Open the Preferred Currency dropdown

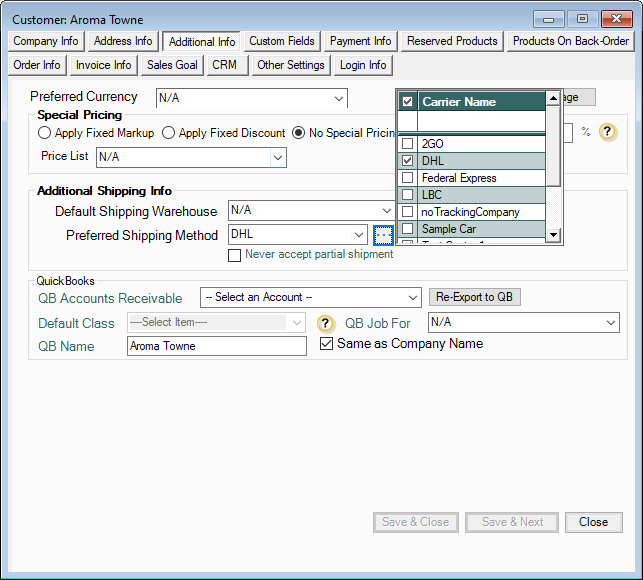(x=338, y=98)
